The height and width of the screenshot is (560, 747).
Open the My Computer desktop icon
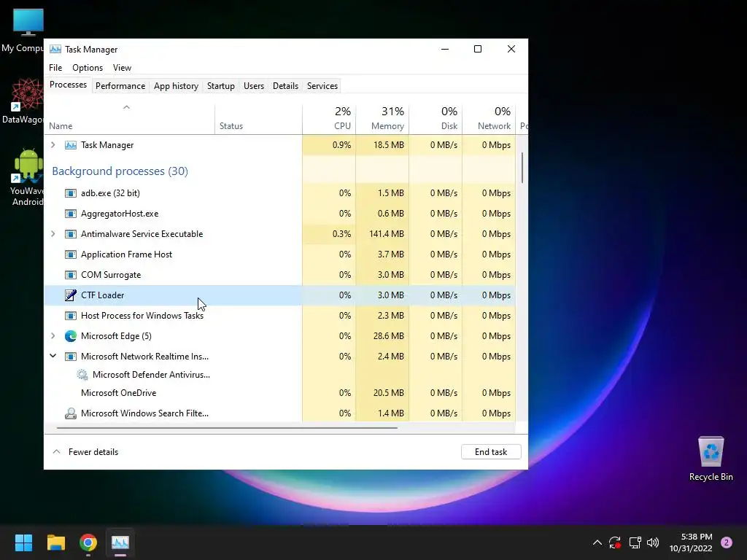[28, 31]
